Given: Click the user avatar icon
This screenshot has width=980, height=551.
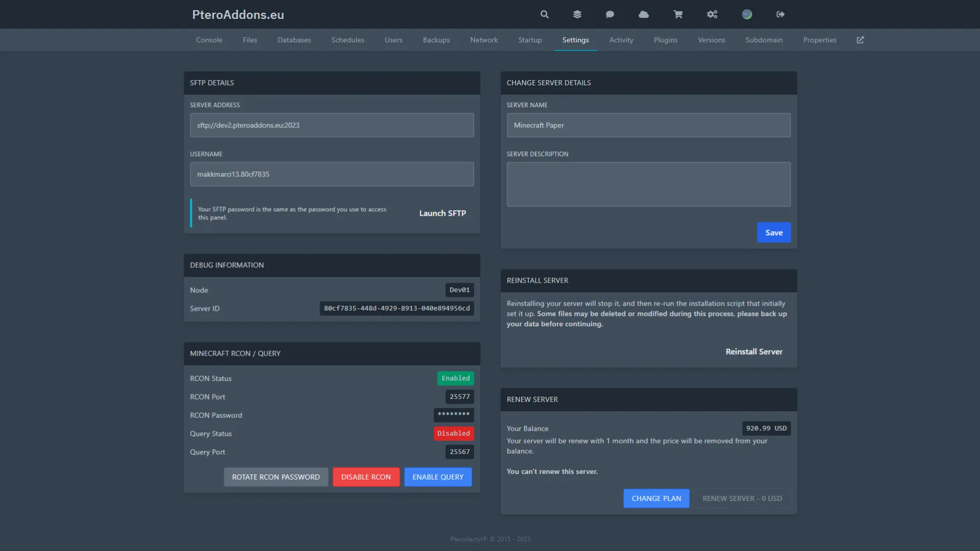Looking at the screenshot, I should pyautogui.click(x=747, y=14).
